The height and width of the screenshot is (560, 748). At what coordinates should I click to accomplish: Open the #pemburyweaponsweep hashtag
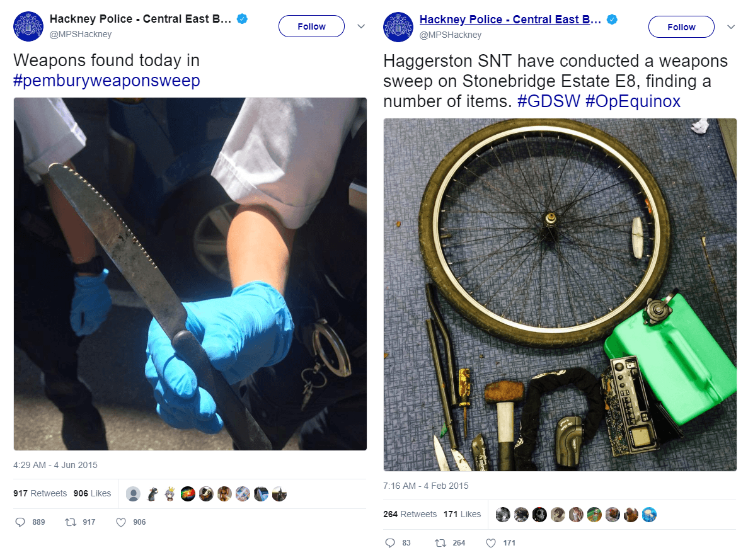(107, 80)
